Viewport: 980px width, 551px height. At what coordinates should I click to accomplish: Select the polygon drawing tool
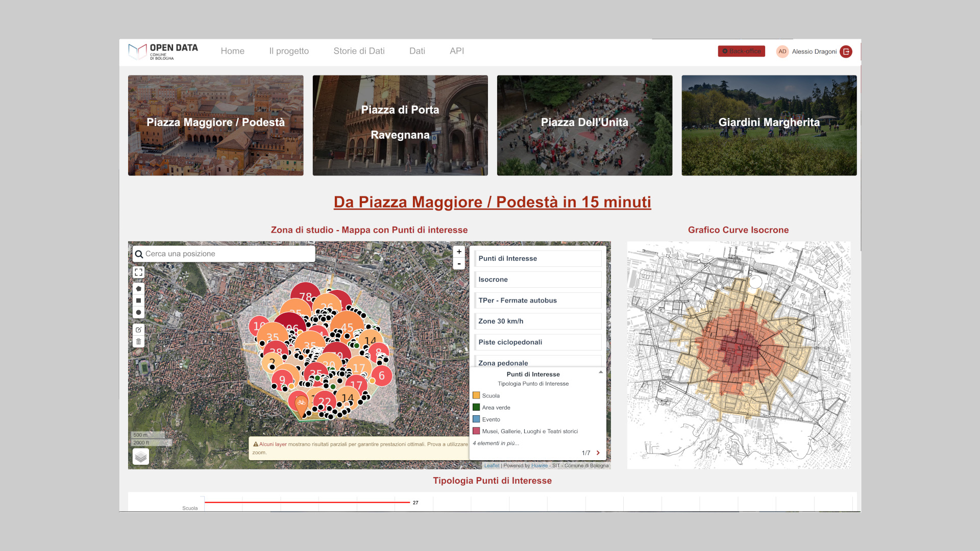[138, 289]
